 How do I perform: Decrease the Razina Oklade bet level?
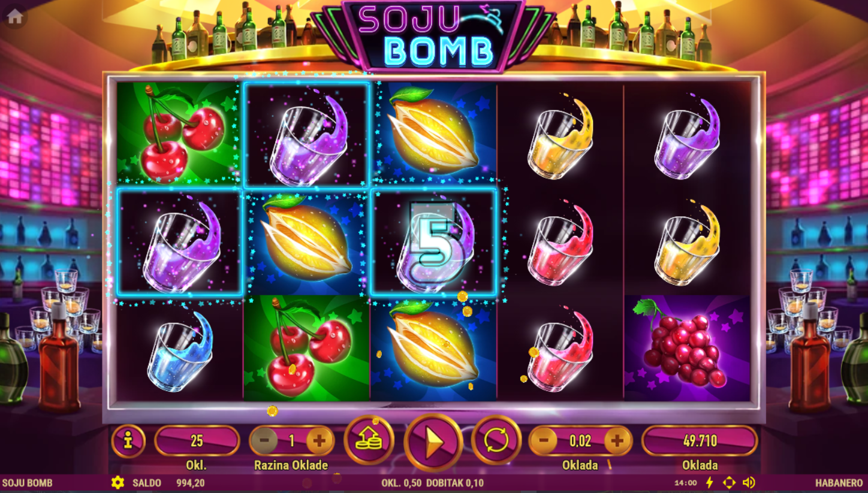click(264, 441)
